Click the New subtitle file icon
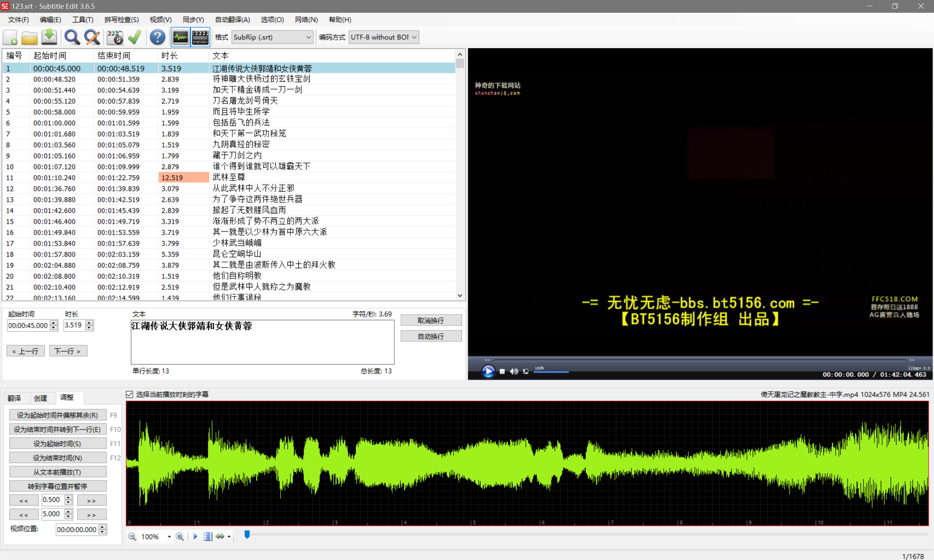 click(x=10, y=37)
